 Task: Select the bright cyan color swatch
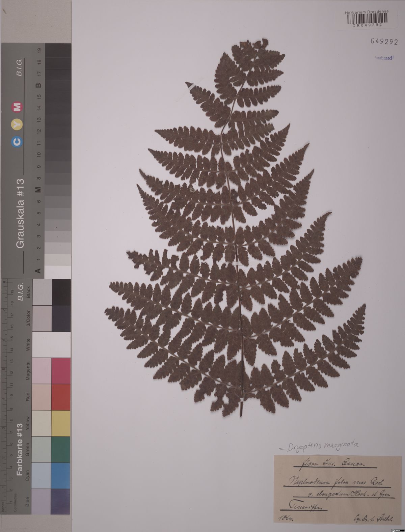click(x=61, y=476)
